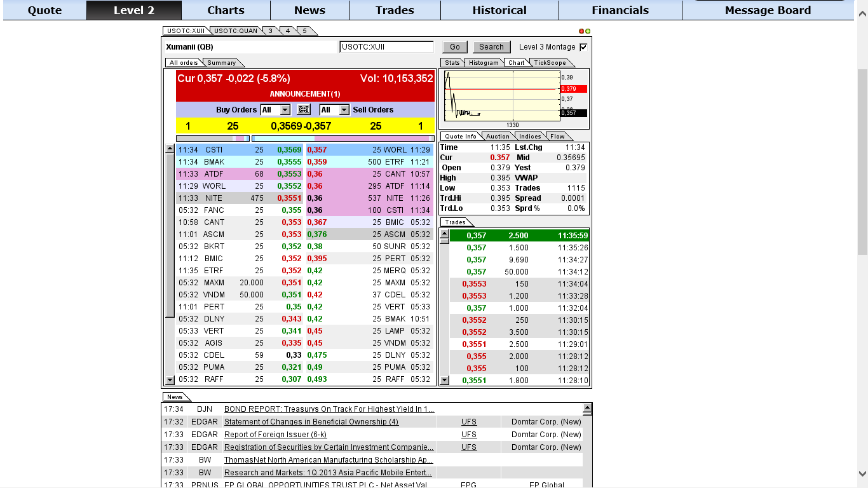868x488 pixels.
Task: Select the All orders tab
Action: pos(184,63)
